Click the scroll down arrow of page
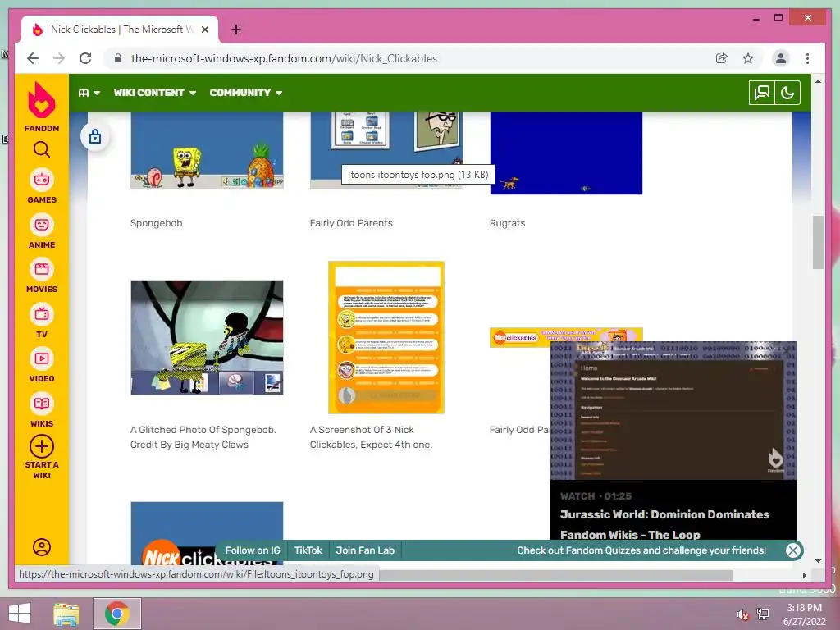The image size is (840, 630). (818, 561)
